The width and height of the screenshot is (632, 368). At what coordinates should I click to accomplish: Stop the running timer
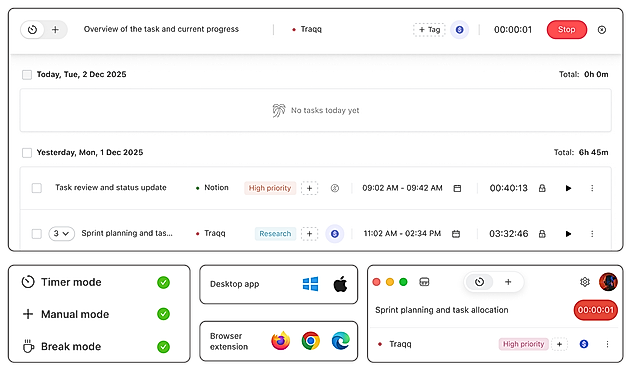click(x=566, y=29)
